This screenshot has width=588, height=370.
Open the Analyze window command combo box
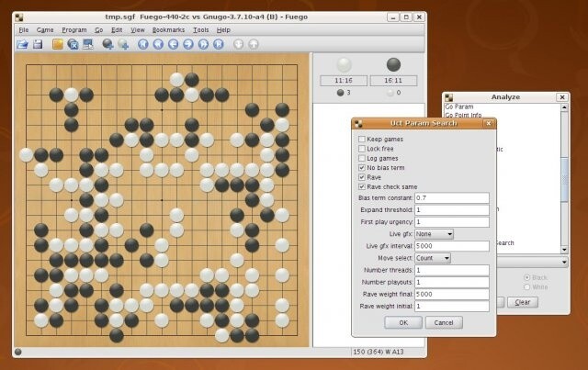[532, 262]
